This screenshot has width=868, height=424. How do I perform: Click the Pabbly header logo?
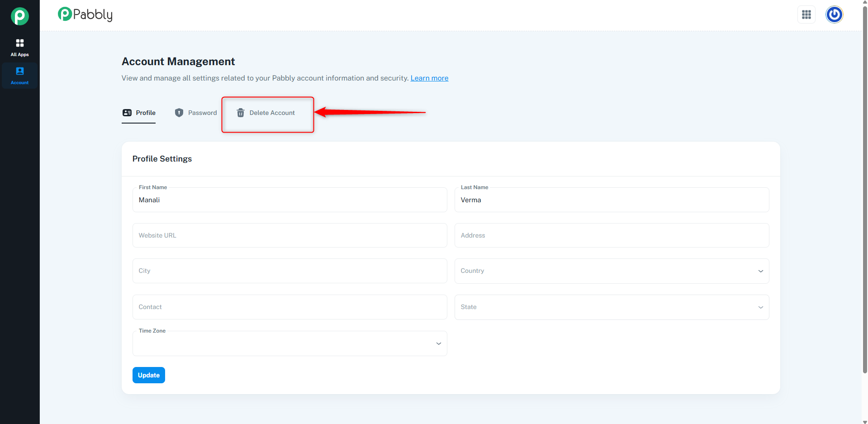pos(85,14)
